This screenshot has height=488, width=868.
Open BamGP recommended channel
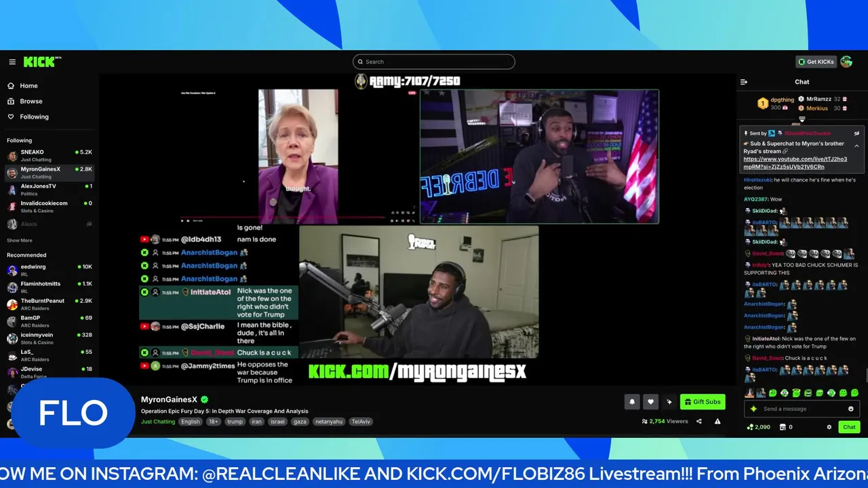pyautogui.click(x=50, y=321)
